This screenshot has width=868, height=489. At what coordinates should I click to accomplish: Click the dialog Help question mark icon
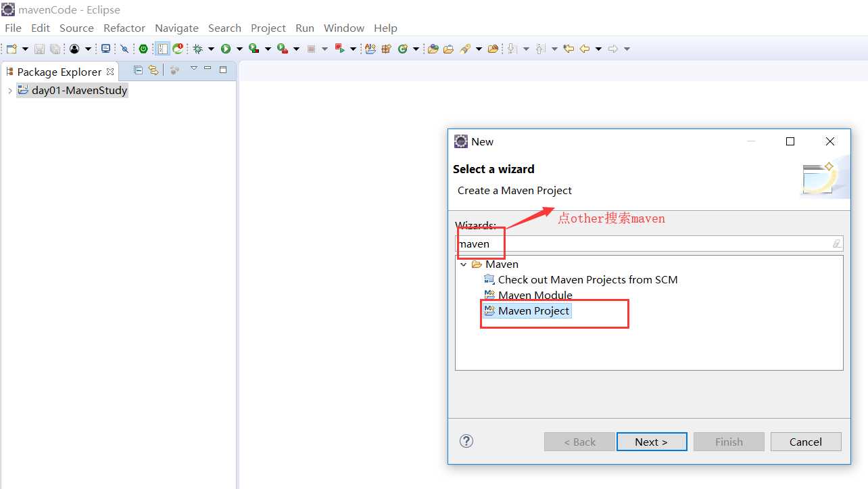[466, 441]
